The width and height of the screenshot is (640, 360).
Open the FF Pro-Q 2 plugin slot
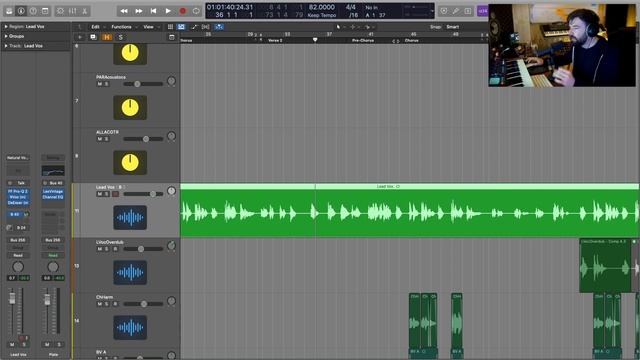18,191
